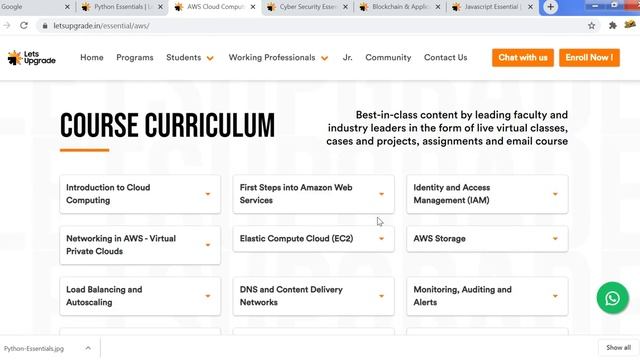Close the Javascript Essential tab
The height and width of the screenshot is (360, 640).
pyautogui.click(x=530, y=7)
